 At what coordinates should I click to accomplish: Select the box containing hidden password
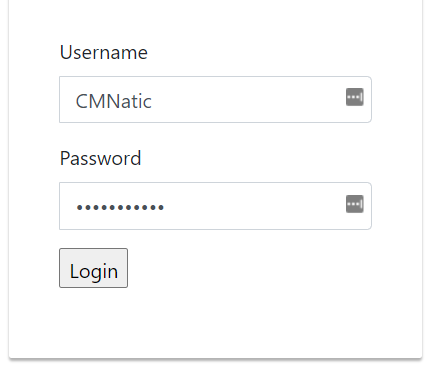pos(215,206)
